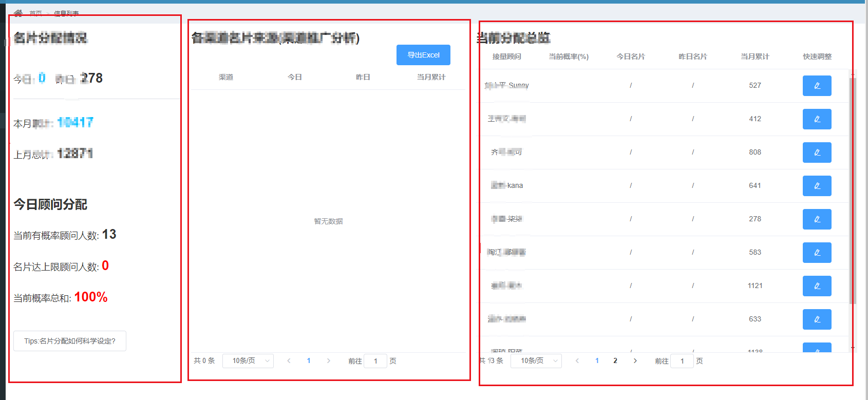Click the 导出Excel button
The height and width of the screenshot is (400, 868).
pyautogui.click(x=423, y=55)
